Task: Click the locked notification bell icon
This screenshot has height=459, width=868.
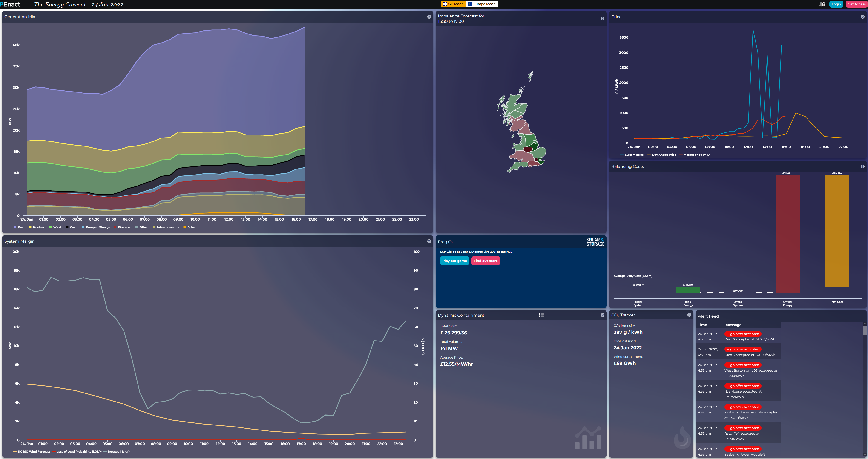Action: point(822,4)
